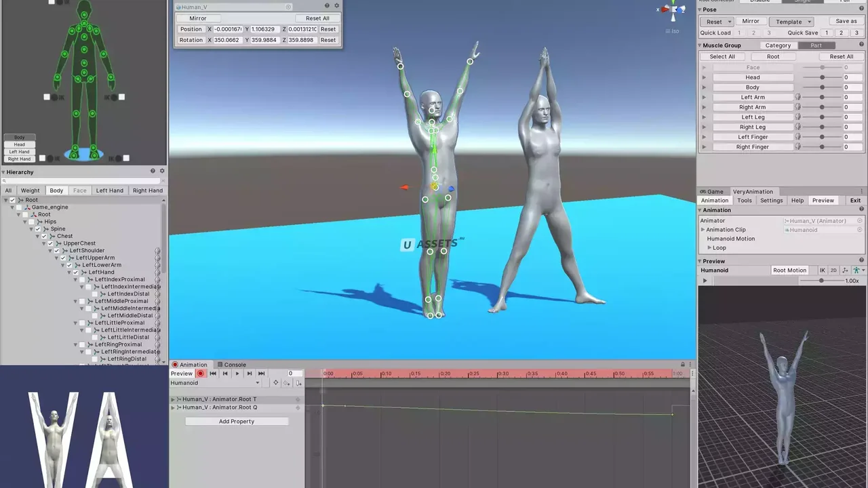Click the animation Record button
The image size is (868, 488).
point(200,373)
